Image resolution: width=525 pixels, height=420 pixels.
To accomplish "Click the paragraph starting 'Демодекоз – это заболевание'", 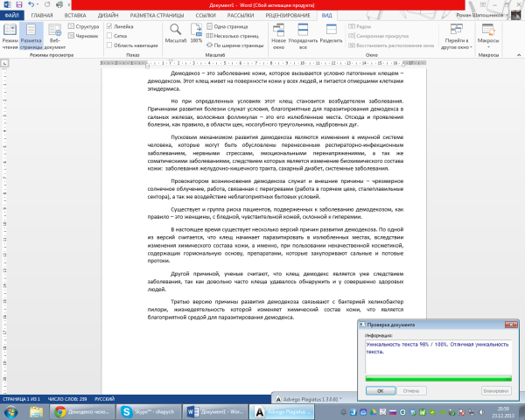I will click(276, 81).
